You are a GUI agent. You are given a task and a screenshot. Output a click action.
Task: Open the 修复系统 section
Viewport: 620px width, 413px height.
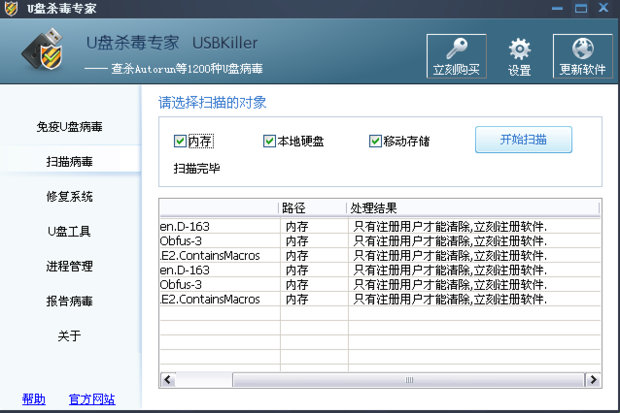click(70, 196)
